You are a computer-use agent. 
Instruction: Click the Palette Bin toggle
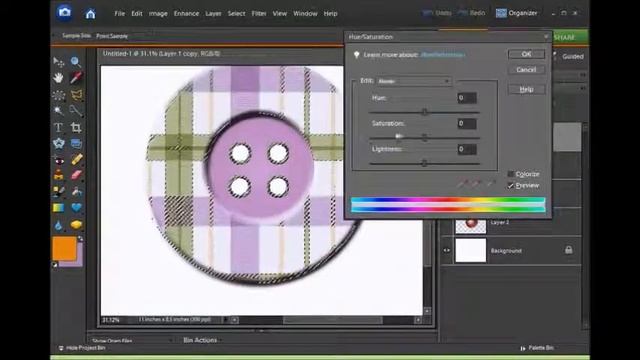537,348
